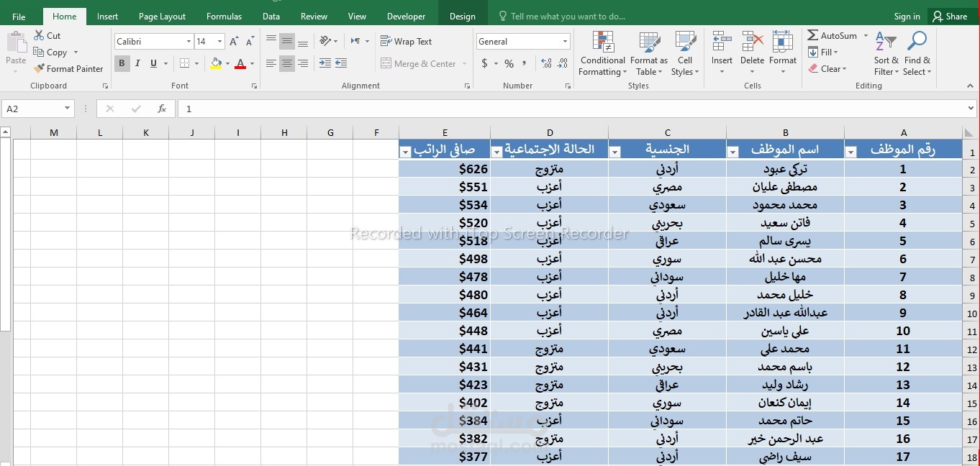Switch to the Page Layout tab

(x=162, y=17)
